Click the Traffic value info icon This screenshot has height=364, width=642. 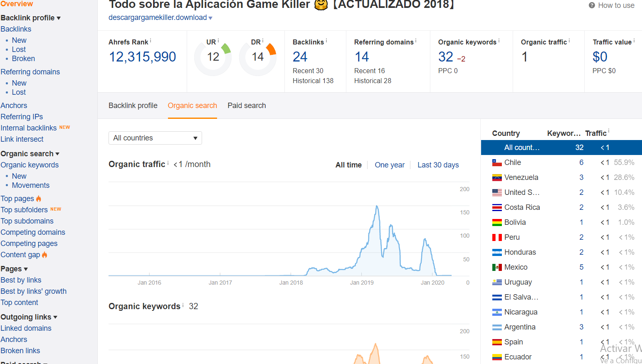pos(634,41)
